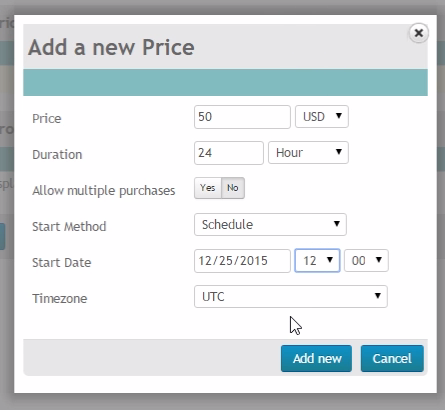This screenshot has height=410, width=445.
Task: Close the Add a new Price dialog
Action: pyautogui.click(x=419, y=33)
